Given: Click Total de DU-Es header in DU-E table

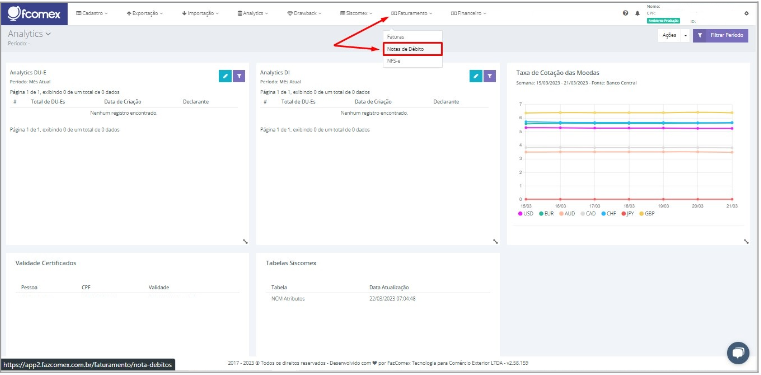Looking at the screenshot, I should 48,102.
